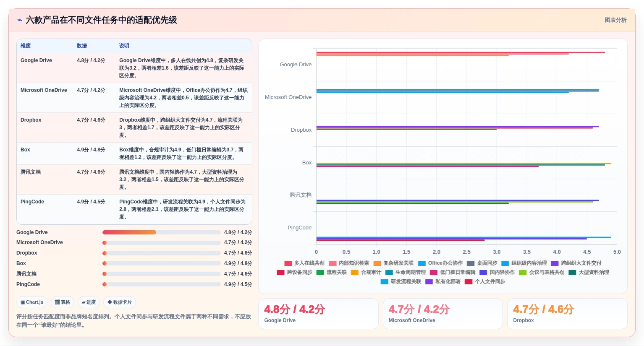This screenshot has height=346, width=644.
Task: Toggle the 桌面同步 legend item
Action: coord(482,263)
